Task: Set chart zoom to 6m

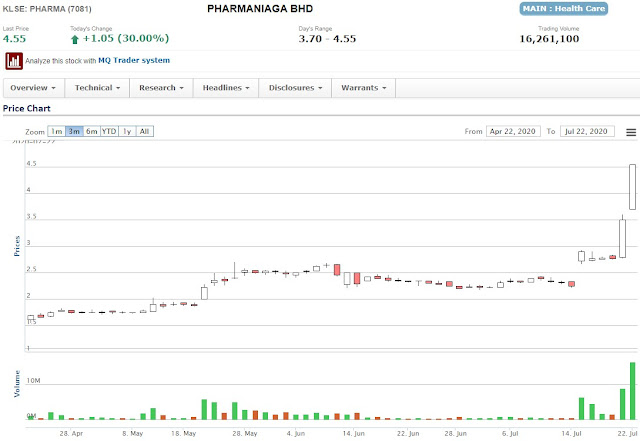Action: click(x=92, y=131)
